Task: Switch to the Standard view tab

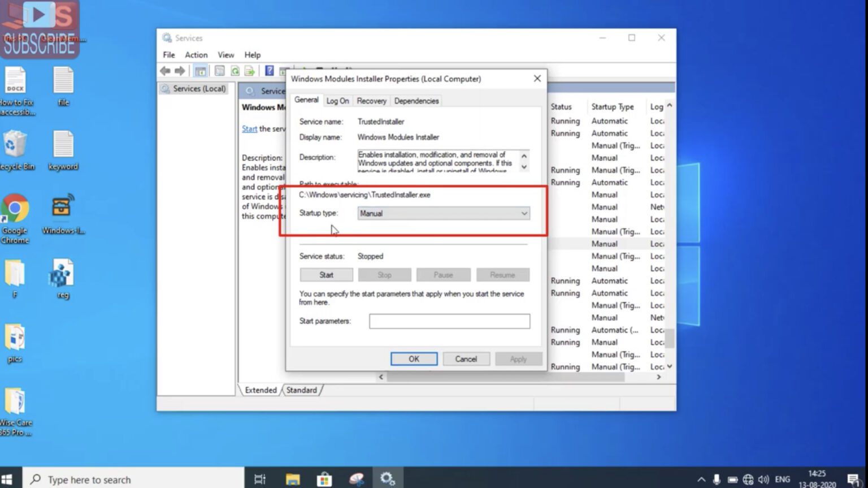Action: tap(302, 390)
